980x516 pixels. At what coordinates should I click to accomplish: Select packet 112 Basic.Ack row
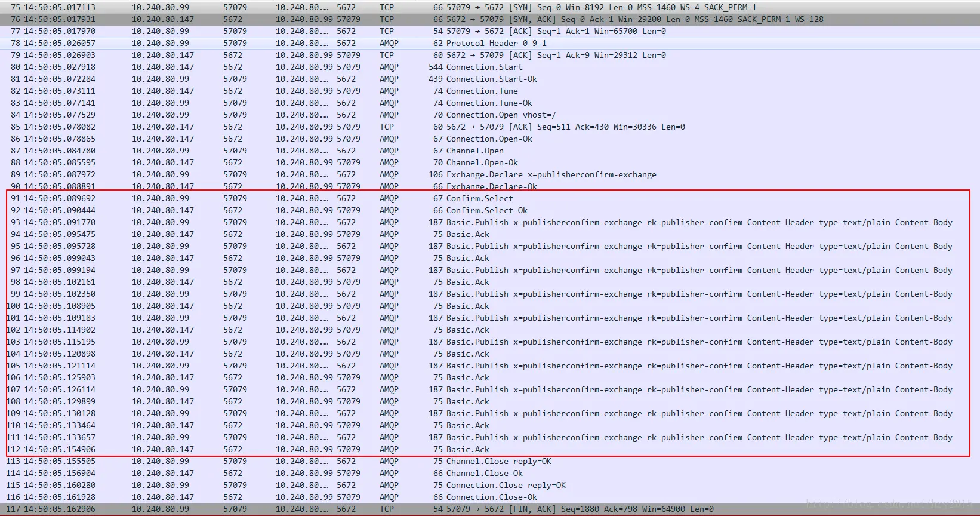click(490, 449)
